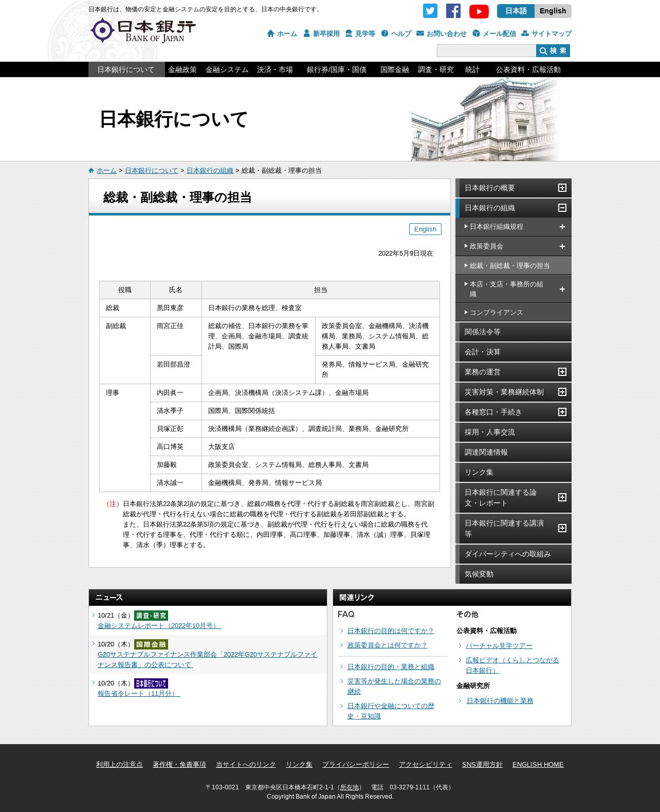Click the Bank of Japan building image

click(x=485, y=119)
